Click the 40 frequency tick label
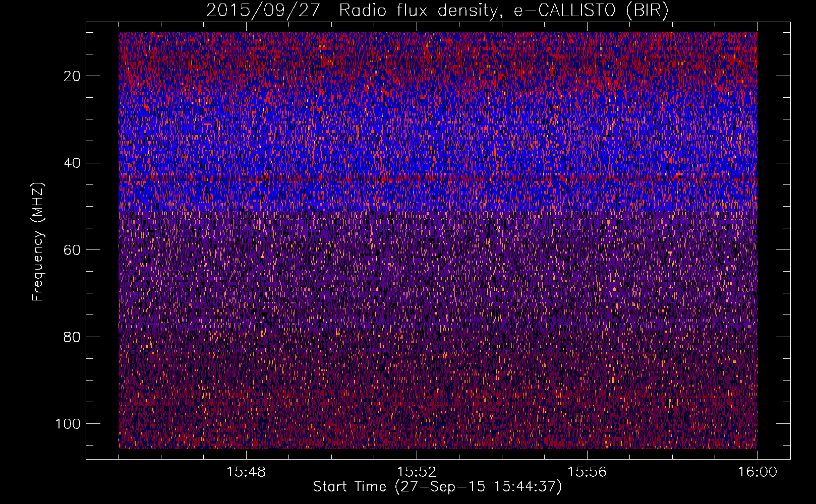This screenshot has height=504, width=816. click(x=73, y=163)
